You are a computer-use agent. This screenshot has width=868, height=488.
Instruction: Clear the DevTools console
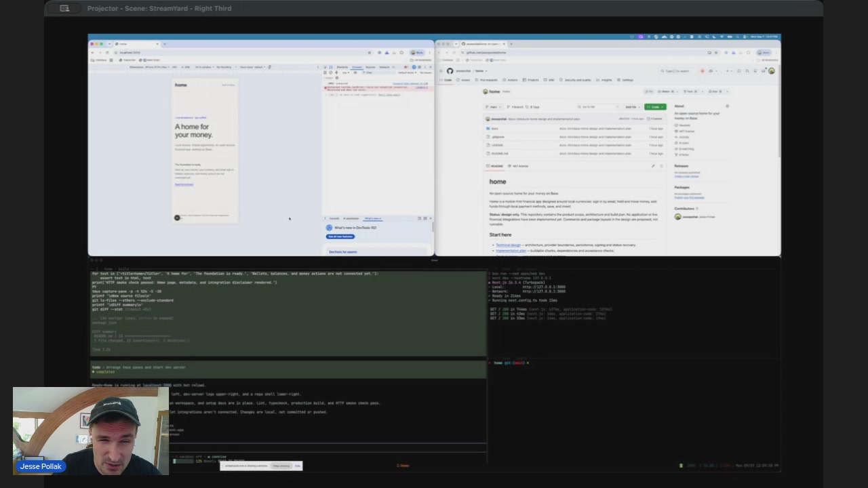pos(331,73)
